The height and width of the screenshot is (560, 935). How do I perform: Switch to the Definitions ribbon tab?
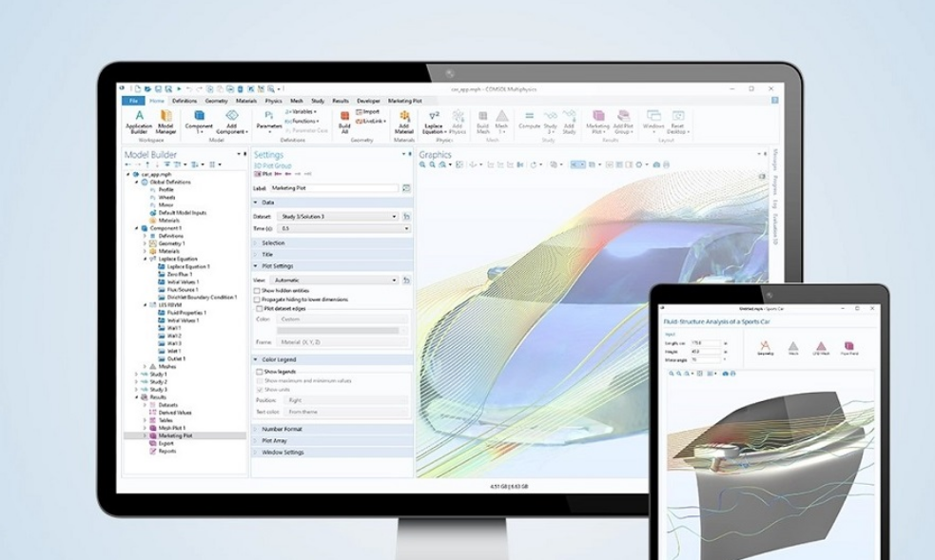coord(185,102)
